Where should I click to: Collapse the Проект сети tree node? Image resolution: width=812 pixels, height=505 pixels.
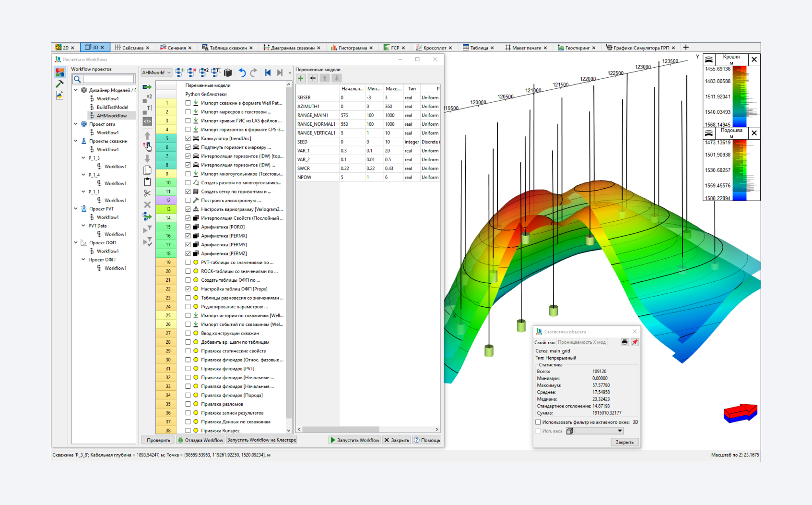coord(76,124)
